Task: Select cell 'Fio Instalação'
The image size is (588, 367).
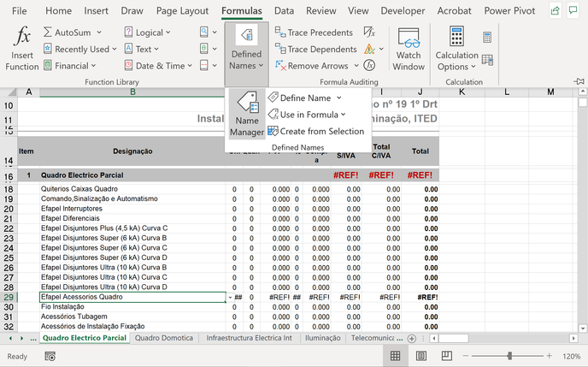Action: 132,307
